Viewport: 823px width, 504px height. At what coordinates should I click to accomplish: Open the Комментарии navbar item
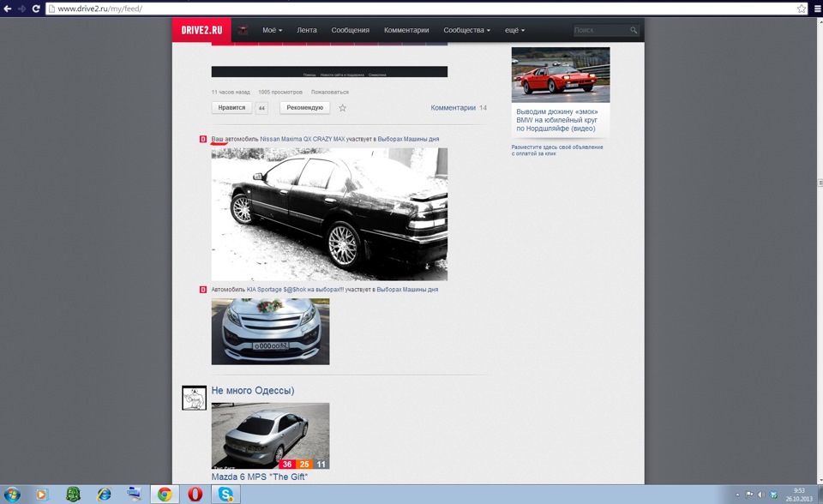[x=406, y=31]
